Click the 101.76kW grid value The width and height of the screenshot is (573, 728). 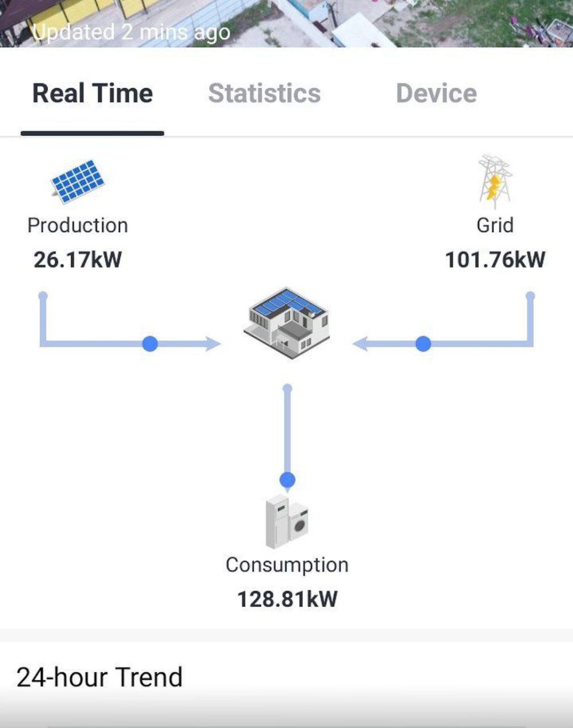495,260
